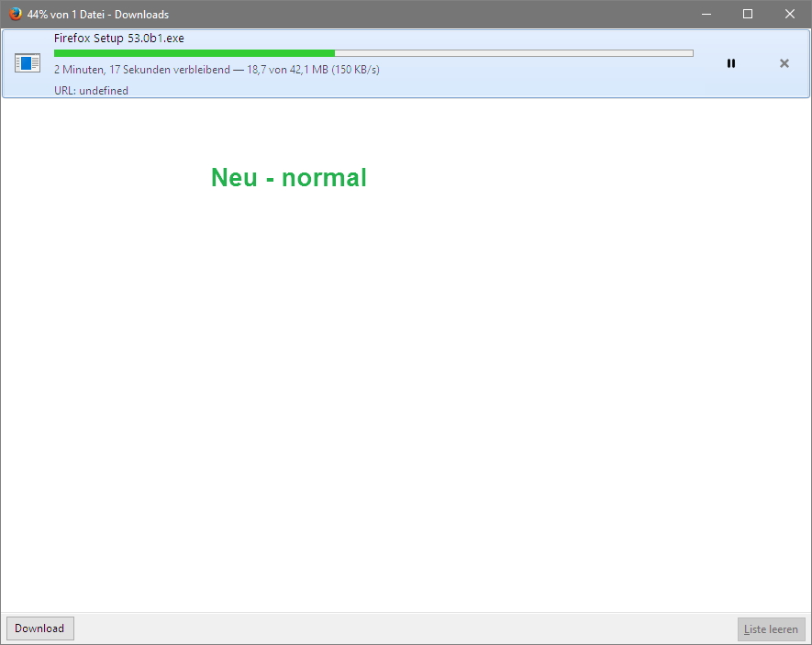Minimize the Downloads window
This screenshot has height=645, width=812.
point(706,14)
